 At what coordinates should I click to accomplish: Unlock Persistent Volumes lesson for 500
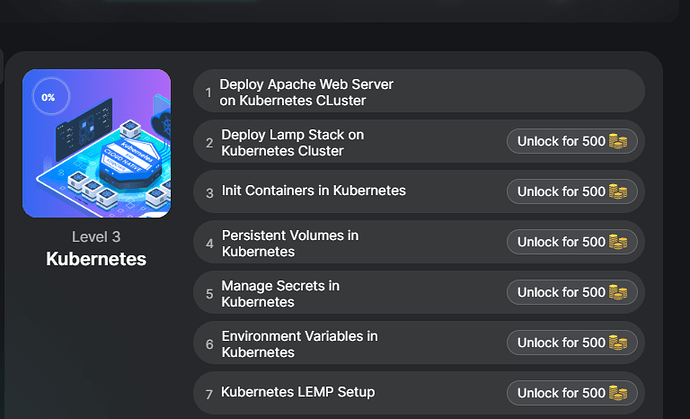(572, 242)
